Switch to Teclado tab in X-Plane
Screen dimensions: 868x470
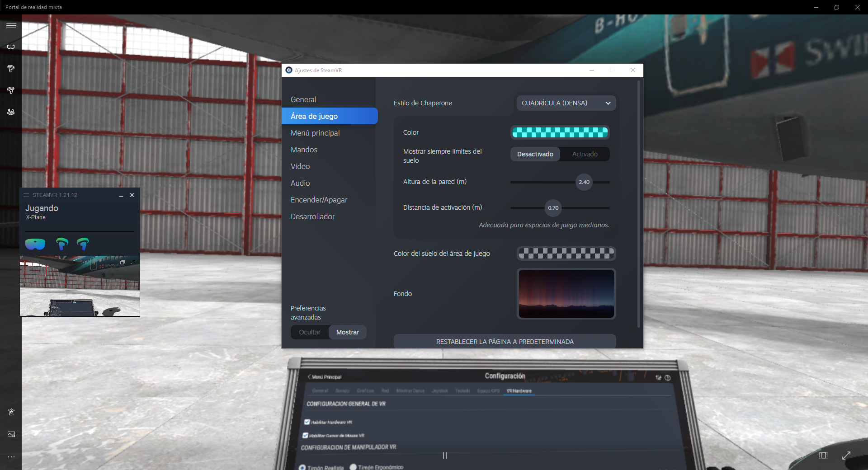[462, 391]
